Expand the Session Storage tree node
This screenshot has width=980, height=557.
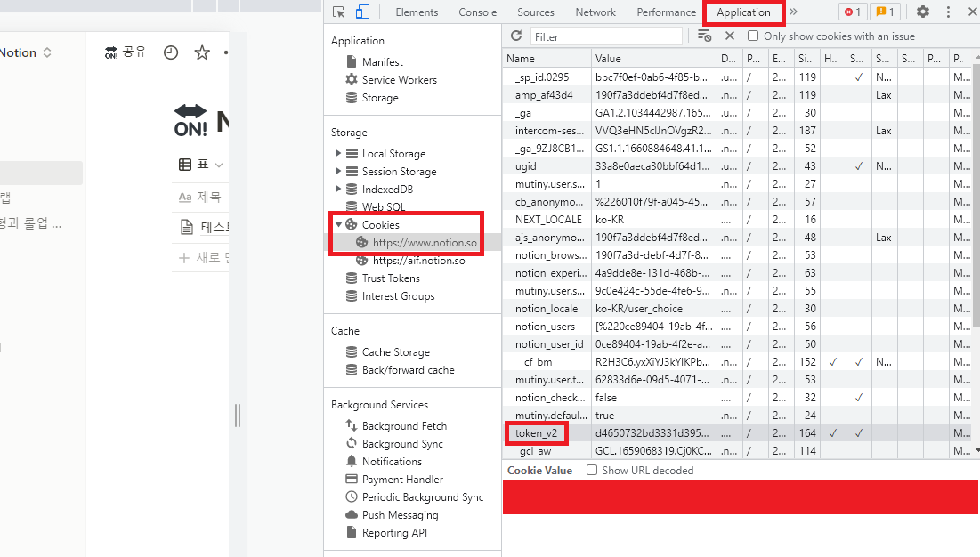pos(339,171)
